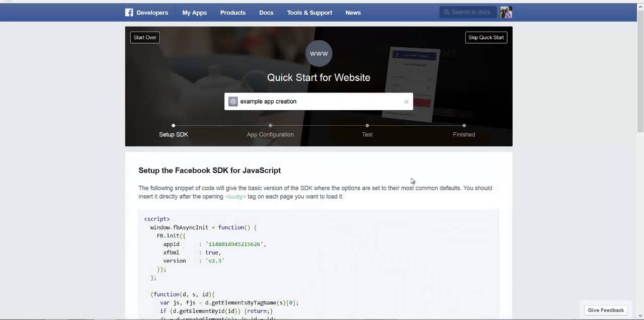644x320 pixels.
Task: Click the App Configuration step label
Action: click(x=270, y=134)
